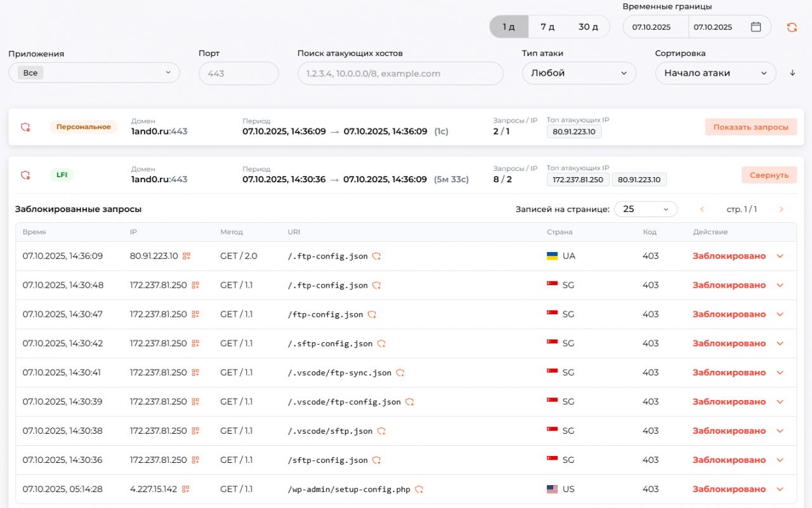Click URI icon beside /wp-admin/setup-config.php

[419, 490]
